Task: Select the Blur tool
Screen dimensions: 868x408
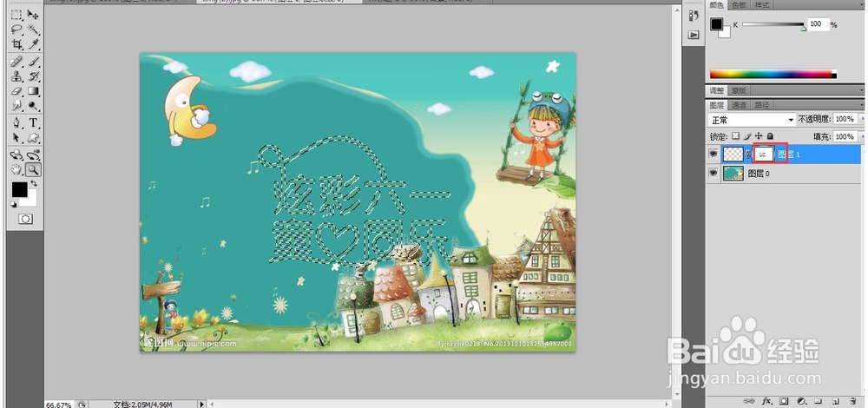Action: [x=17, y=105]
